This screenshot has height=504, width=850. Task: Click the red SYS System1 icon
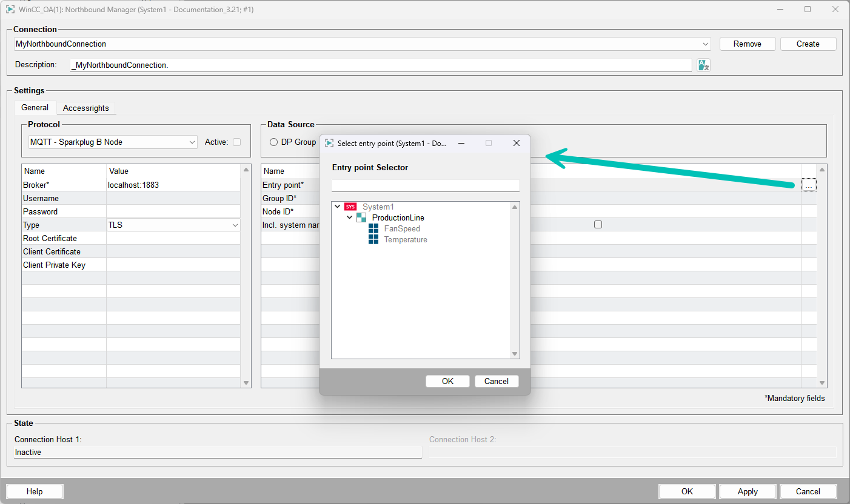350,207
